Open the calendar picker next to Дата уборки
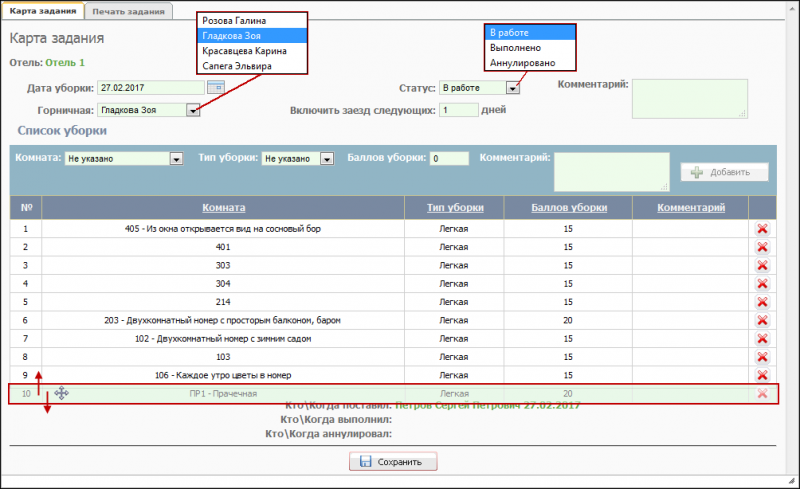 [215, 88]
